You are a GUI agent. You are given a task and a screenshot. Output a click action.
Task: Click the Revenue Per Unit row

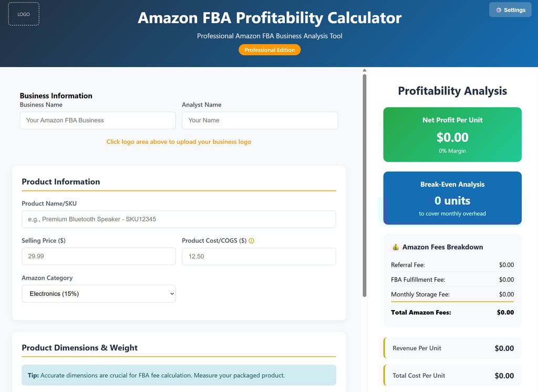click(x=452, y=348)
